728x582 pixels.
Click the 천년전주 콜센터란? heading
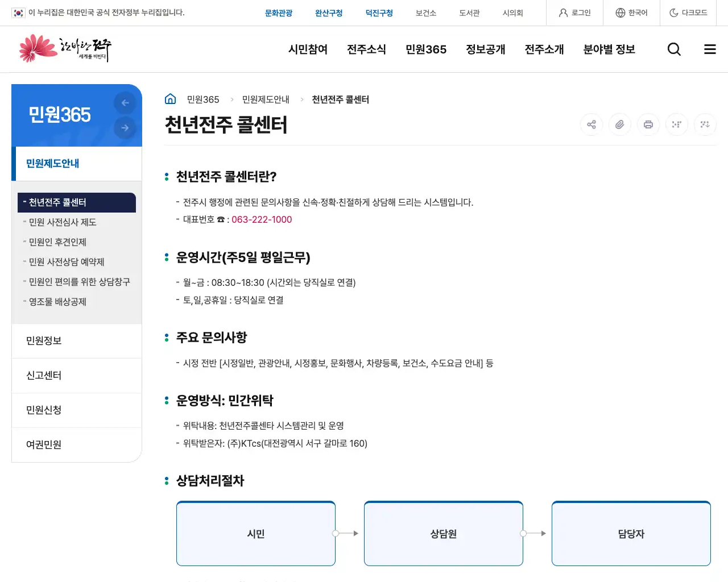(226, 177)
